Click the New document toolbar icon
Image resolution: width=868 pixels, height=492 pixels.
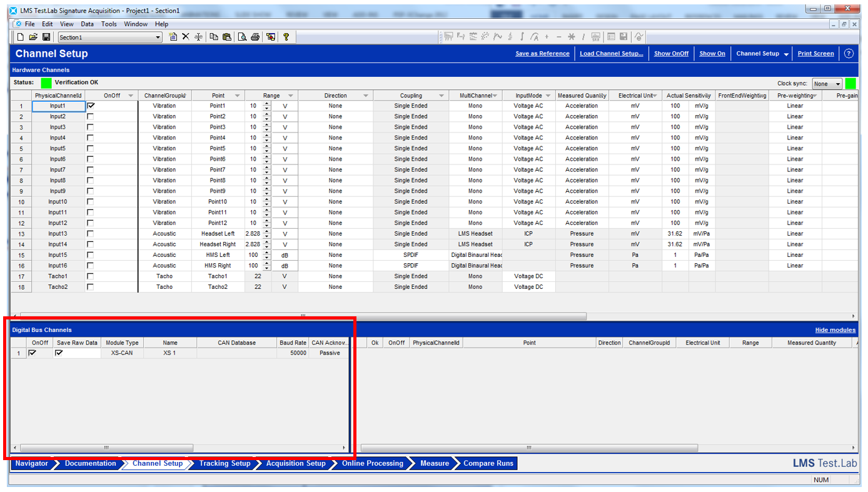pos(21,37)
